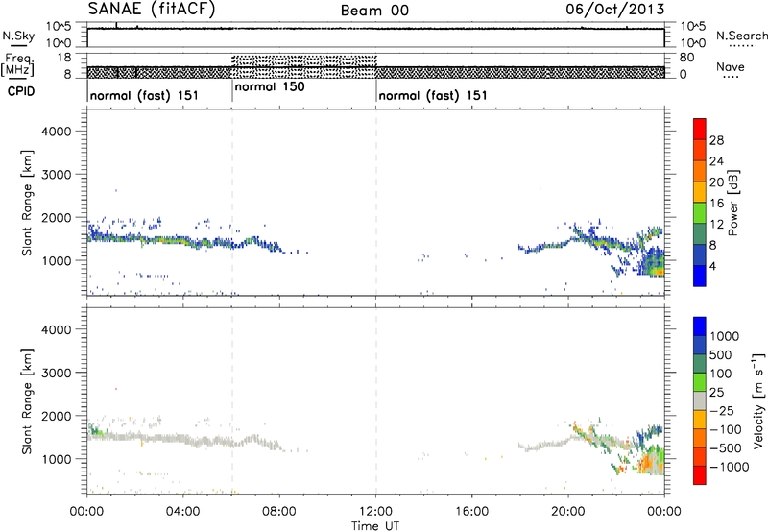Pick the grey -25 to 25 Velocity color segment
The width and height of the screenshot is (768, 532).
[x=700, y=400]
